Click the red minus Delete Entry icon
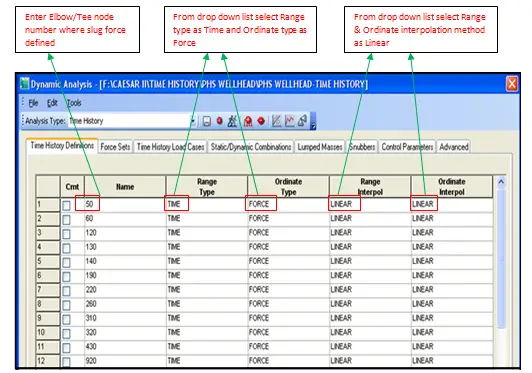 [x=261, y=120]
